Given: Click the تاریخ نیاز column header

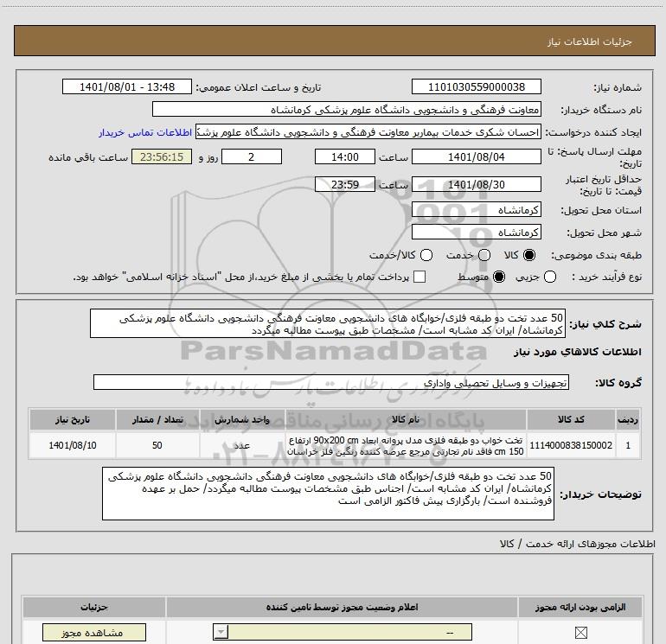Looking at the screenshot, I should [72, 420].
